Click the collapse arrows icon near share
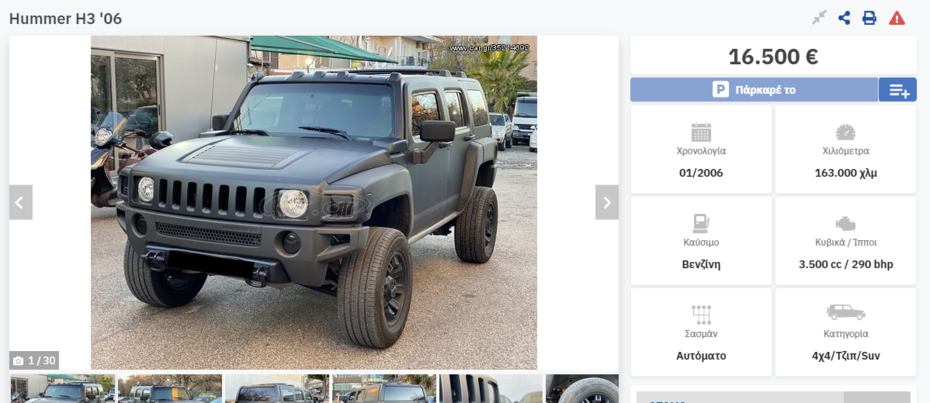 pos(819,18)
